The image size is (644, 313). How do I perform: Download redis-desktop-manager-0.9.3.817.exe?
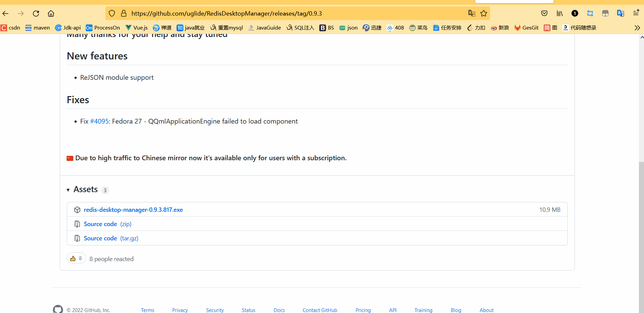pyautogui.click(x=133, y=210)
